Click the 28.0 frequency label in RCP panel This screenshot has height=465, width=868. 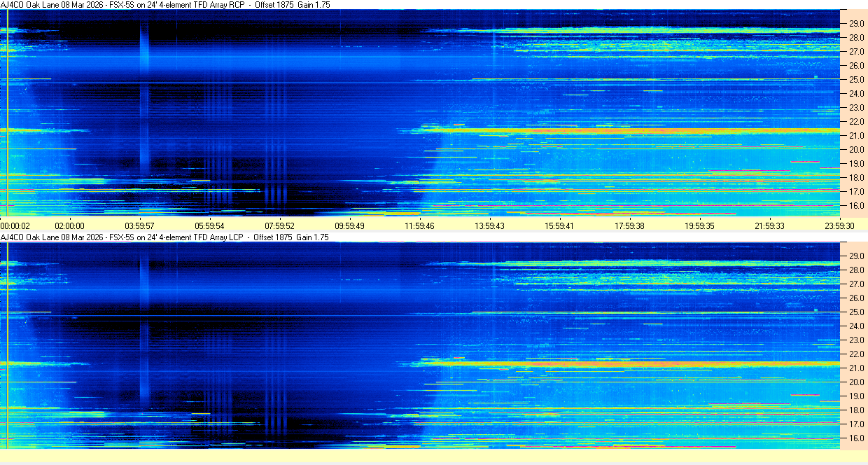856,38
